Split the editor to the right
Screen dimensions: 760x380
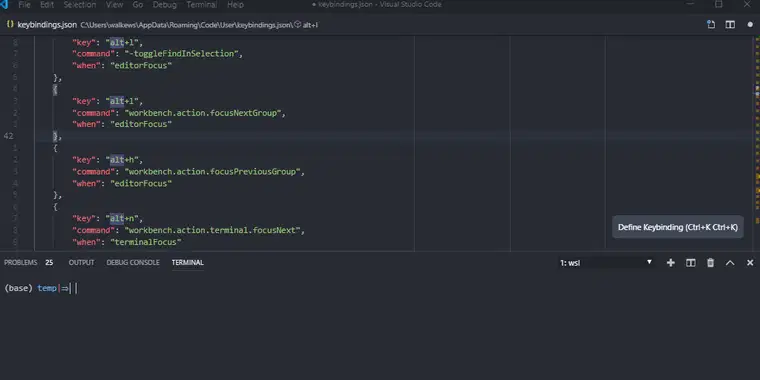(x=730, y=25)
